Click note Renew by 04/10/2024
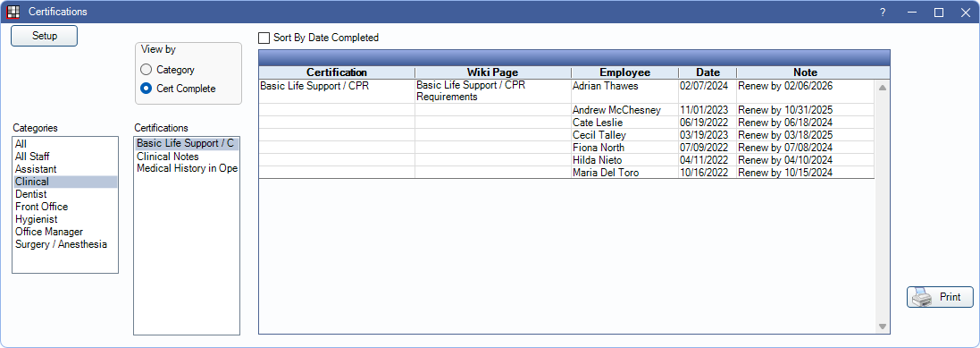 coord(806,160)
